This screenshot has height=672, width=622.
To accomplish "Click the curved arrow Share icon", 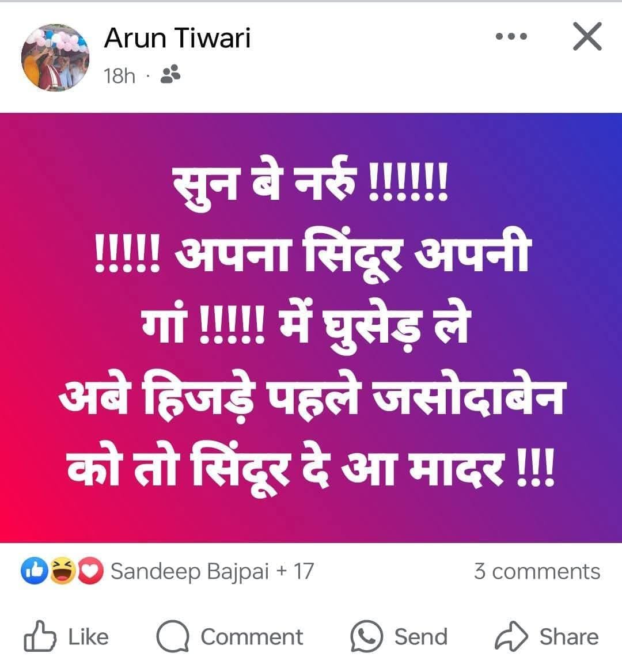I will tap(511, 636).
